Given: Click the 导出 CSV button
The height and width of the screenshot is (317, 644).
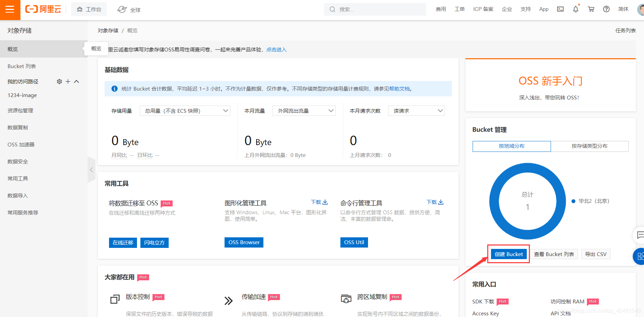Looking at the screenshot, I should click(596, 254).
